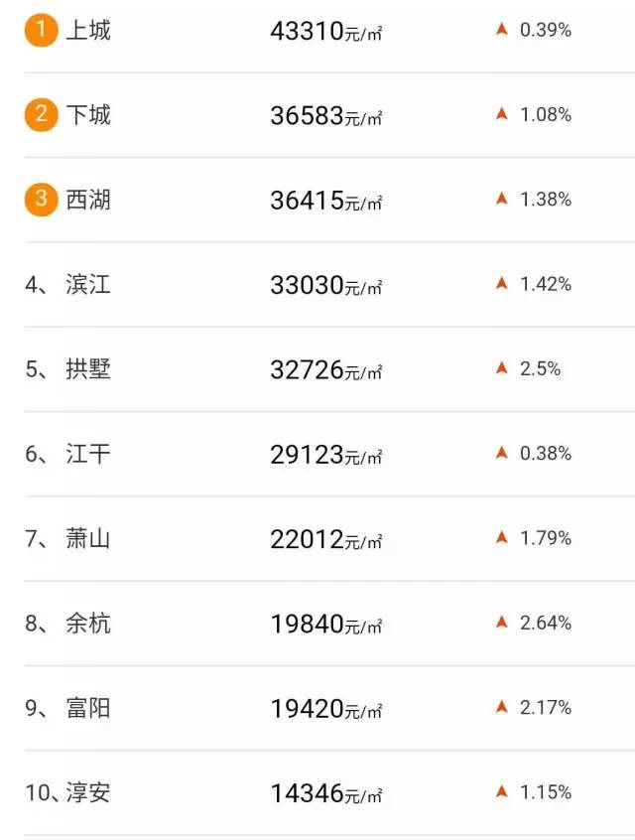Choose the 余杭 district row

(88, 624)
